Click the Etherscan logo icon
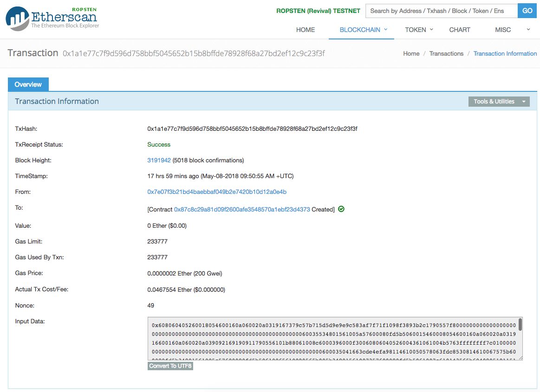Image resolution: width=540 pixels, height=392 pixels. (x=18, y=19)
